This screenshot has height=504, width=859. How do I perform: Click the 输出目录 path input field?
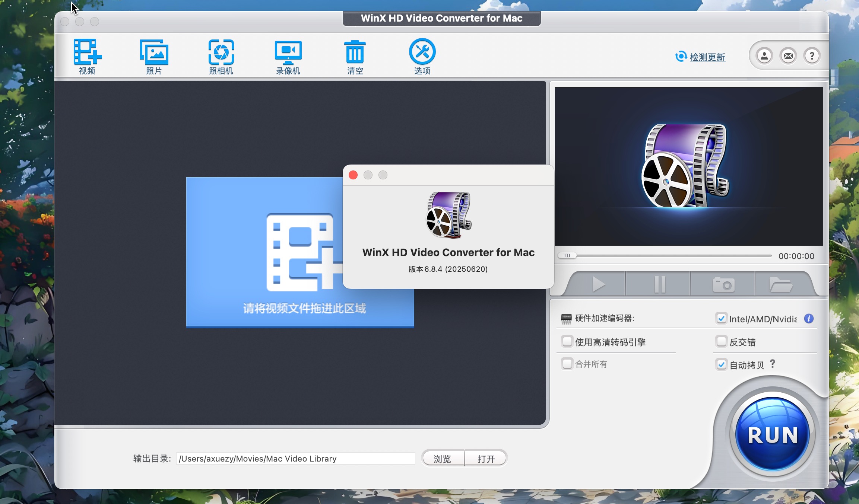coord(296,459)
